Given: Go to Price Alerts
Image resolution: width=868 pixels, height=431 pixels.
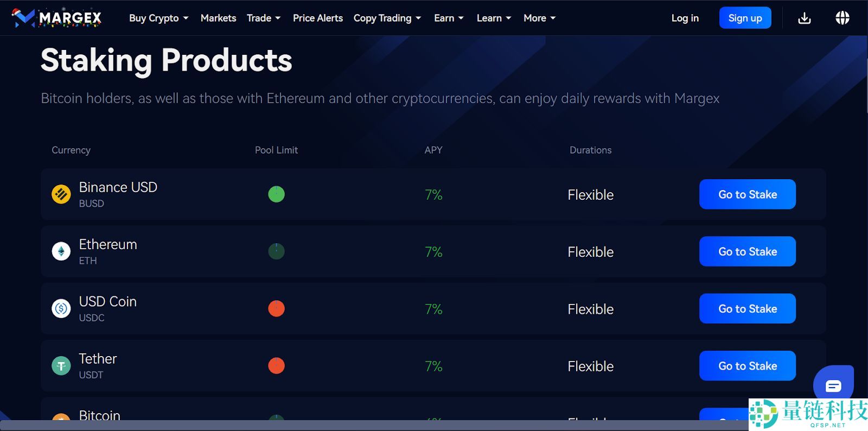Looking at the screenshot, I should pyautogui.click(x=318, y=18).
